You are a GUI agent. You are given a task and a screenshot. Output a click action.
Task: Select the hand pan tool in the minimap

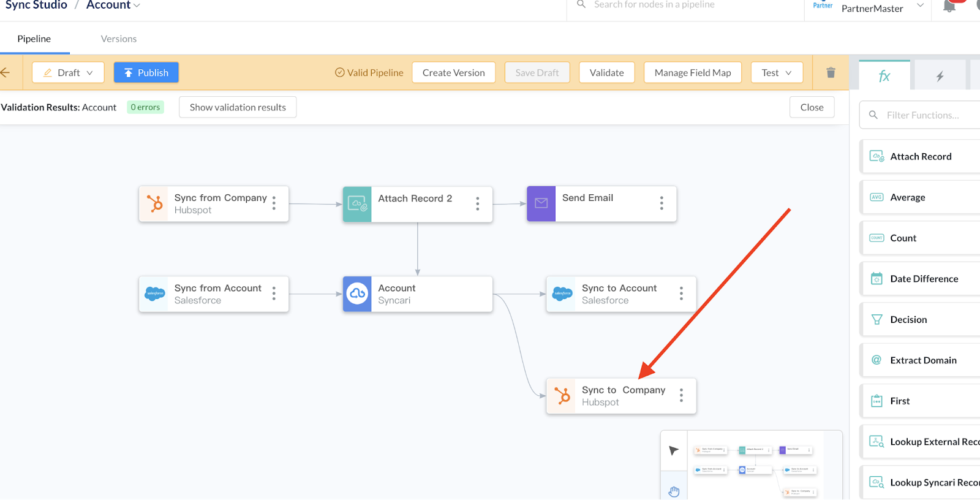[674, 491]
